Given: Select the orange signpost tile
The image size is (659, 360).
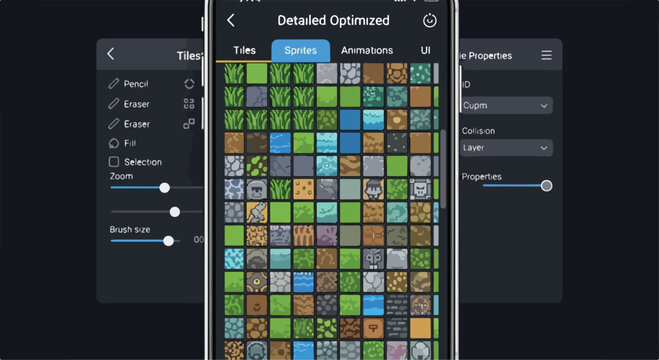Looking at the screenshot, I should 373,328.
